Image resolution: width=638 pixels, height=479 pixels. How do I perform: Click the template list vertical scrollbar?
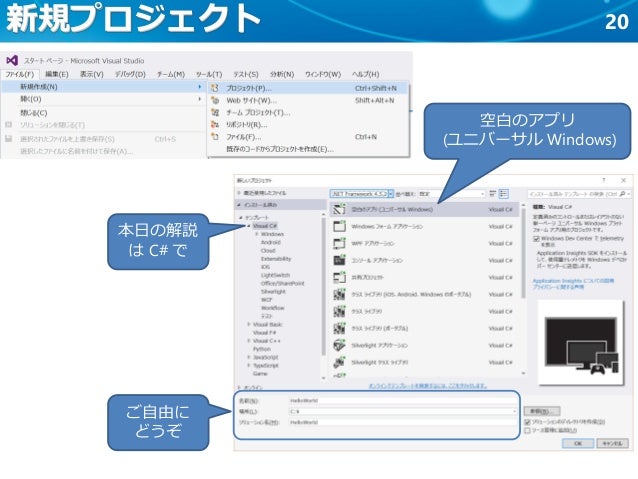click(523, 254)
